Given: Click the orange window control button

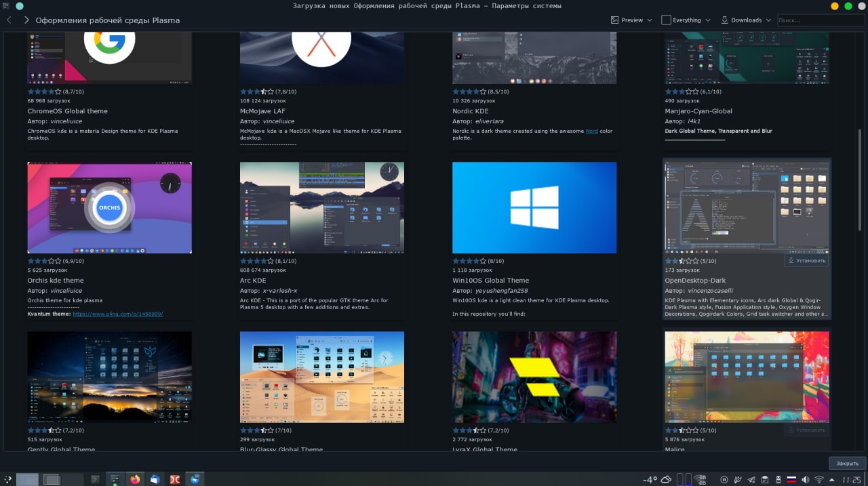Looking at the screenshot, I should (835, 6).
